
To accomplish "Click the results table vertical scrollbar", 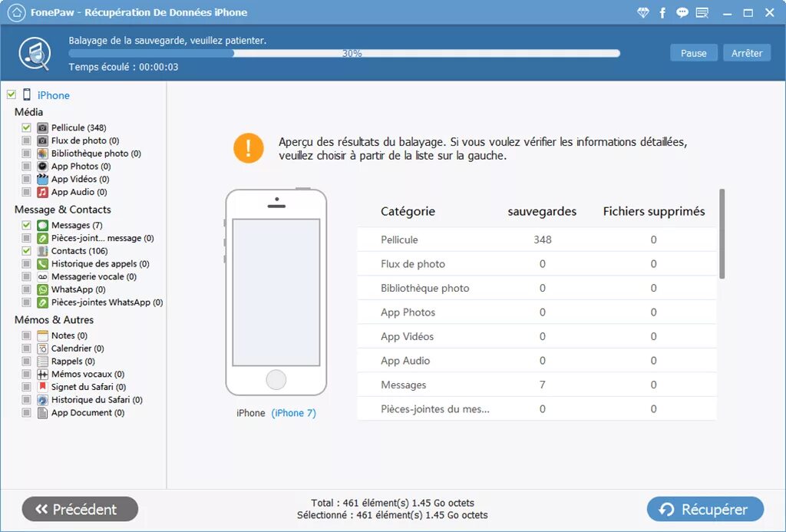I will pos(722,233).
